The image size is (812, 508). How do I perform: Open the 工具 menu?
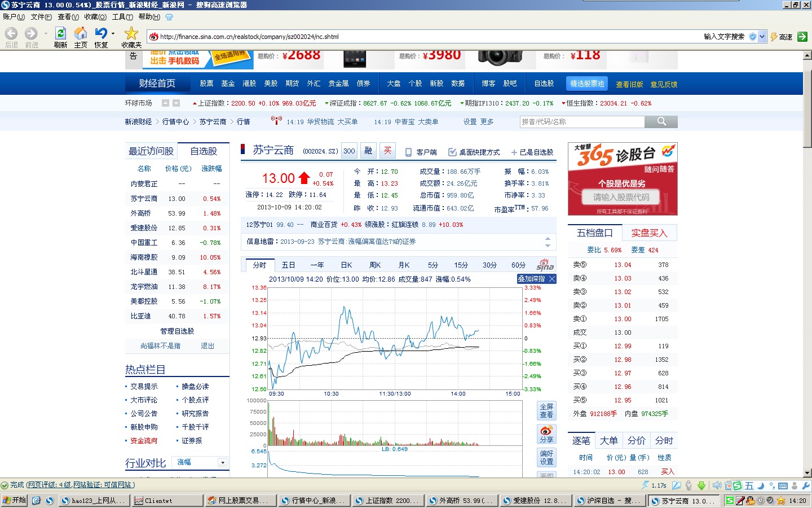point(122,17)
